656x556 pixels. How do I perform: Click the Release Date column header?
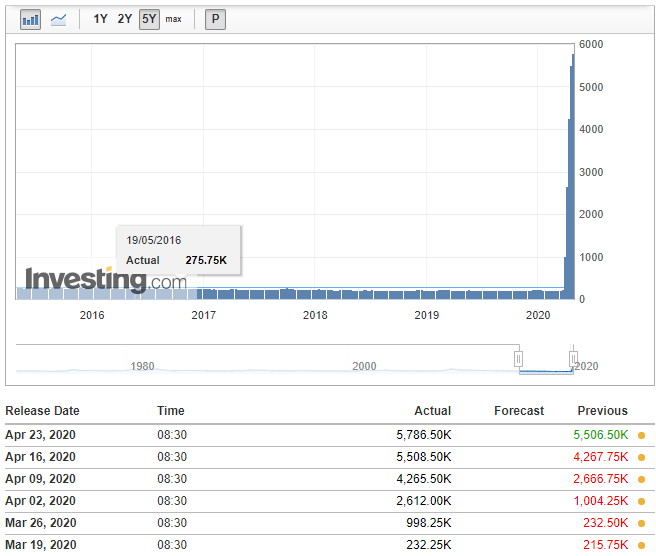(x=42, y=410)
